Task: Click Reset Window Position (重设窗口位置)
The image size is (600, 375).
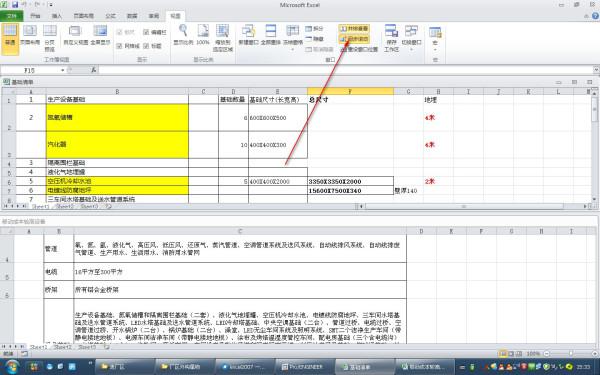Action: point(359,49)
